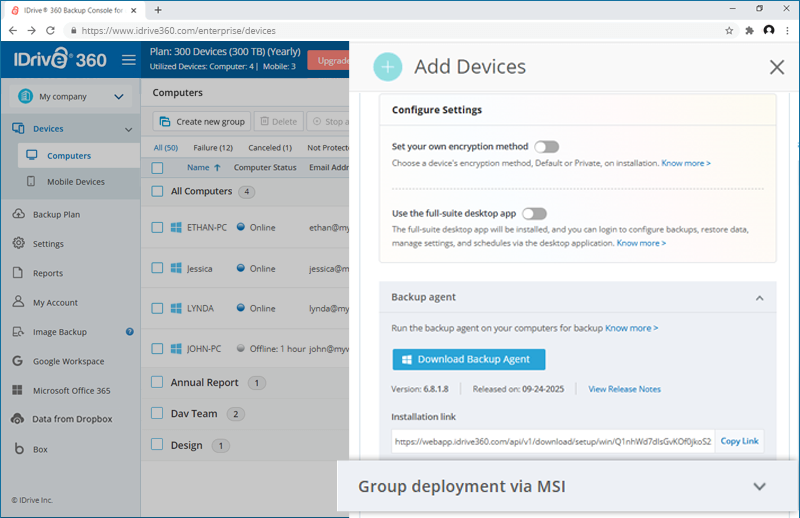Open the hamburger menu next to IDrive 360
Screen dimensions: 800x518
129,60
